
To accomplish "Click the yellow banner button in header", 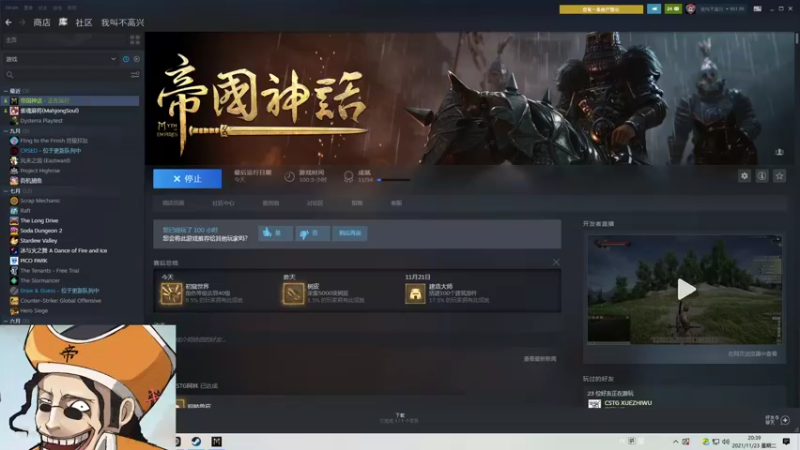I will [x=601, y=9].
